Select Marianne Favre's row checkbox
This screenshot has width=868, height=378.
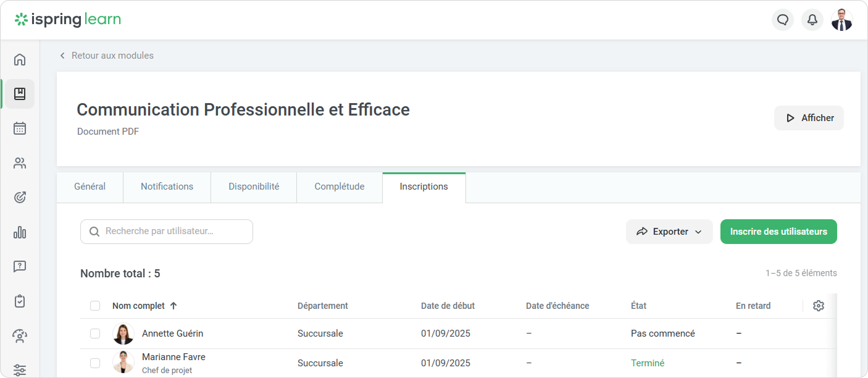pos(95,363)
